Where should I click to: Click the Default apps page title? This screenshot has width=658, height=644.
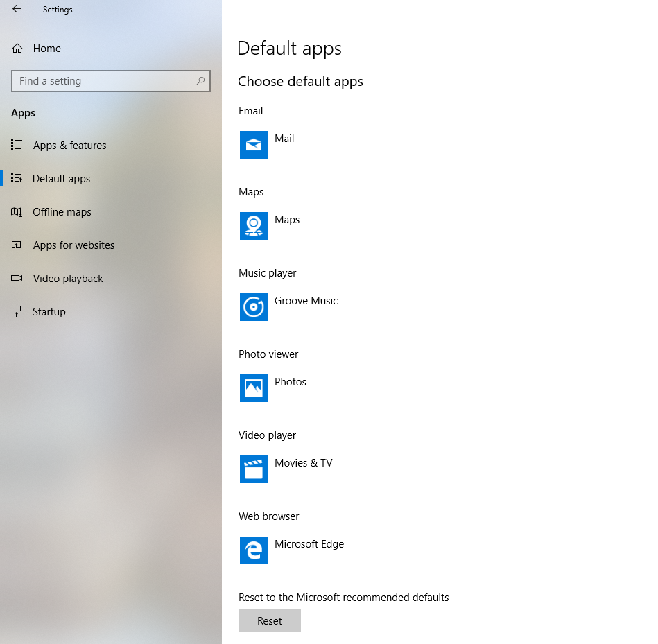click(290, 49)
